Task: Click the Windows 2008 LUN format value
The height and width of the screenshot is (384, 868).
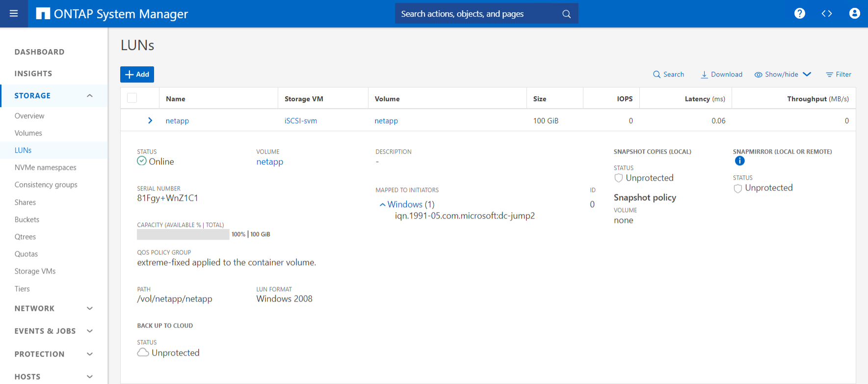Action: coord(284,299)
